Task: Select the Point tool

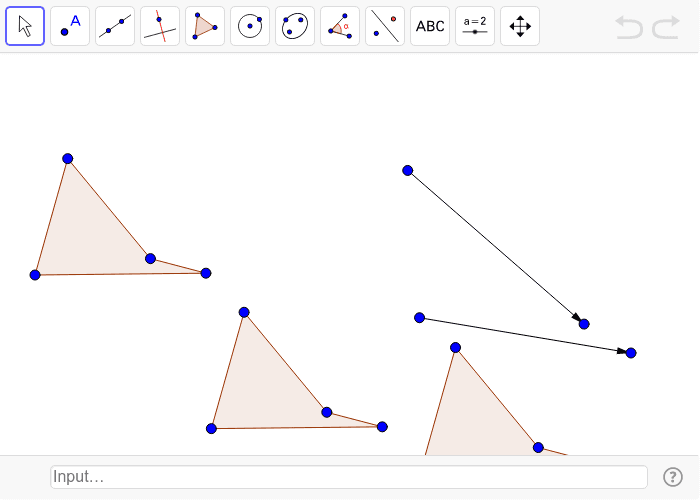Action: (x=70, y=26)
